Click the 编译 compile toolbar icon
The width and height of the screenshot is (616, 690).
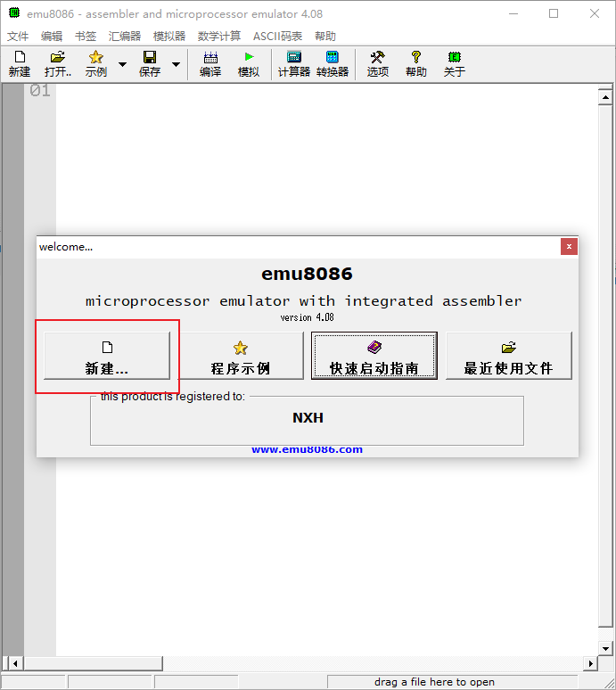pyautogui.click(x=210, y=64)
